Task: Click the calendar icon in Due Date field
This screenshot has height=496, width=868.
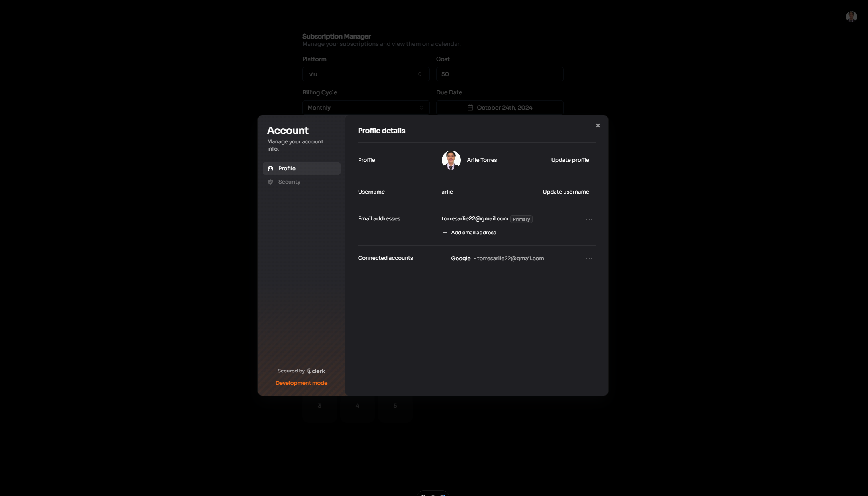Action: click(470, 107)
